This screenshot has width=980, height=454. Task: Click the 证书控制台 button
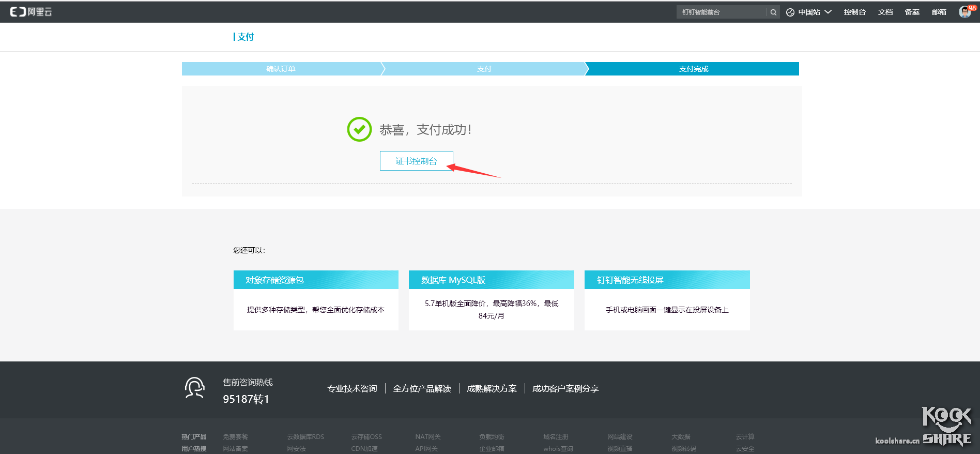(x=417, y=161)
